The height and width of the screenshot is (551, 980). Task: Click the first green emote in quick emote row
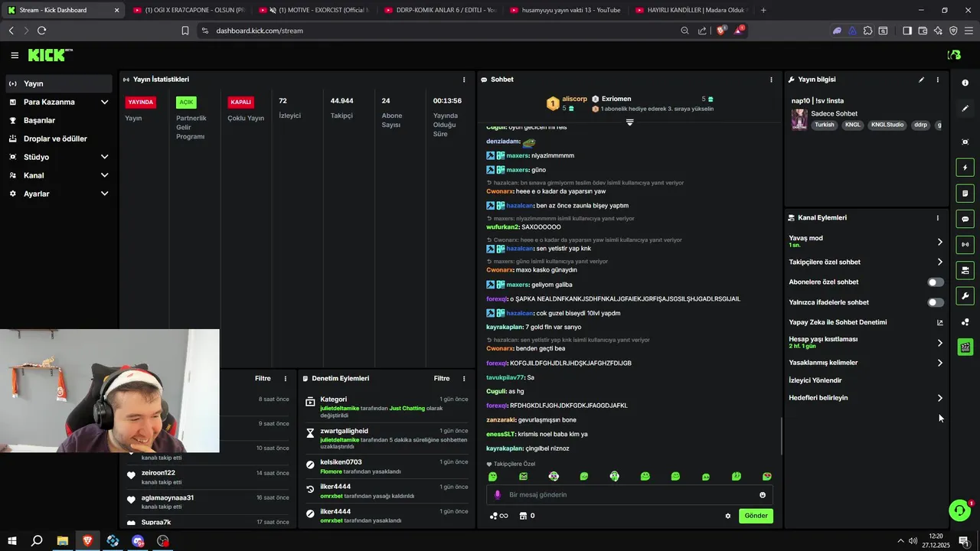pos(493,477)
